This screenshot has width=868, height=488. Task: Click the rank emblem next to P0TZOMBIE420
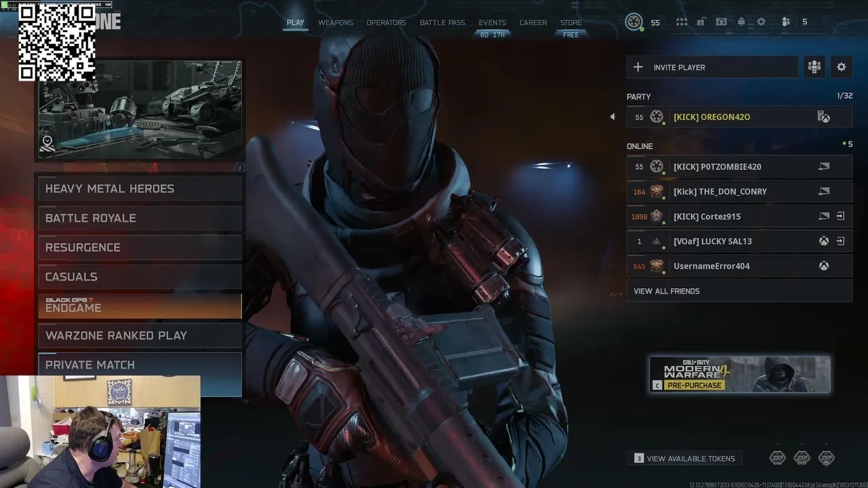(x=656, y=167)
